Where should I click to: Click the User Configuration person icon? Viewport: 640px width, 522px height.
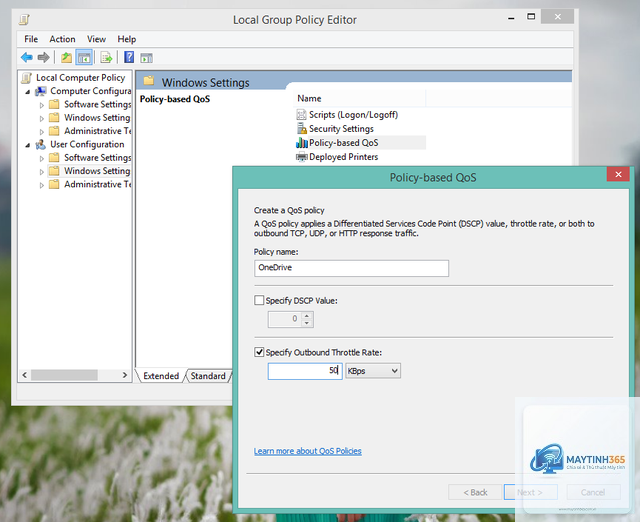coord(41,144)
